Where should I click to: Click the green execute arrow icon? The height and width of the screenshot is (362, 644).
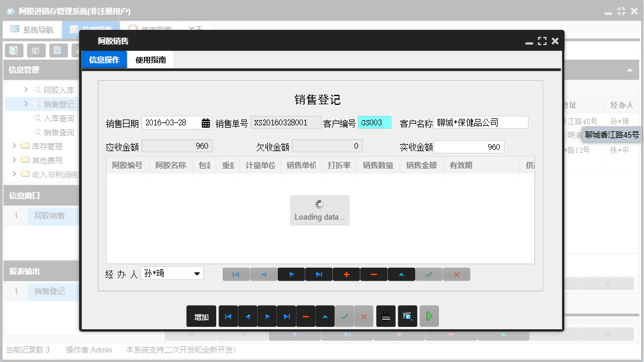(x=428, y=316)
